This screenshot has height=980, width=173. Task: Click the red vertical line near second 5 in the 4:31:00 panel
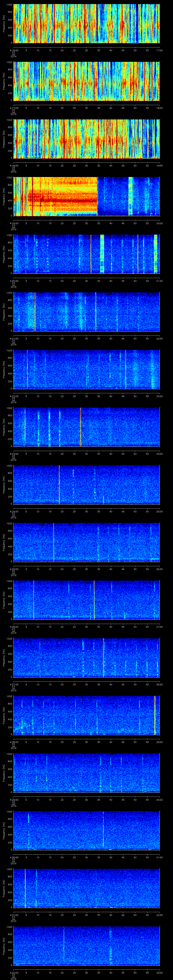point(25,888)
